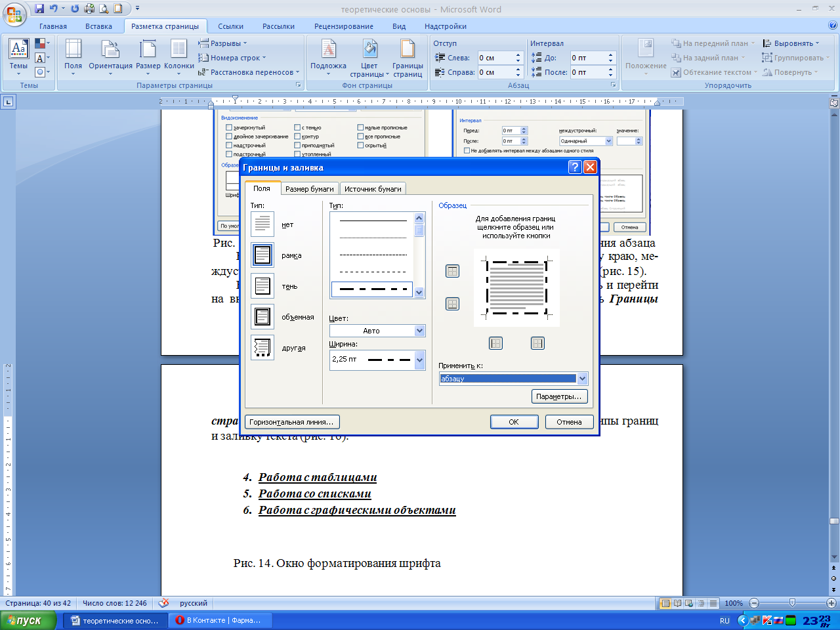This screenshot has width=840, height=630.
Task: Click the round Office button
Action: (x=14, y=13)
